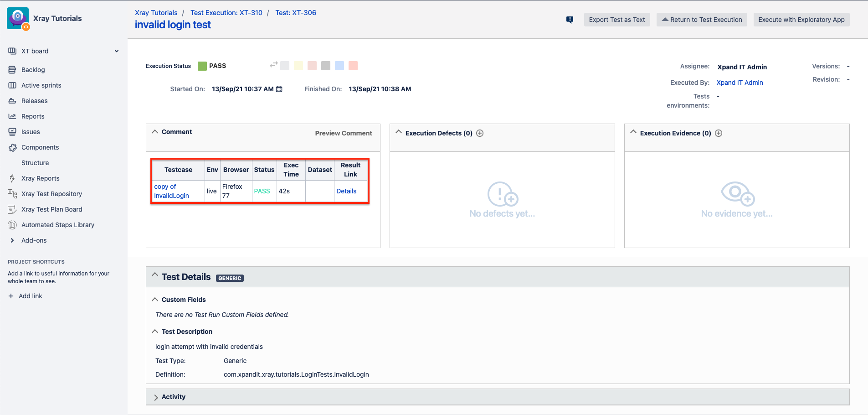Screen dimensions: 868x415
Task: Open the Started On calendar picker
Action: [279, 89]
